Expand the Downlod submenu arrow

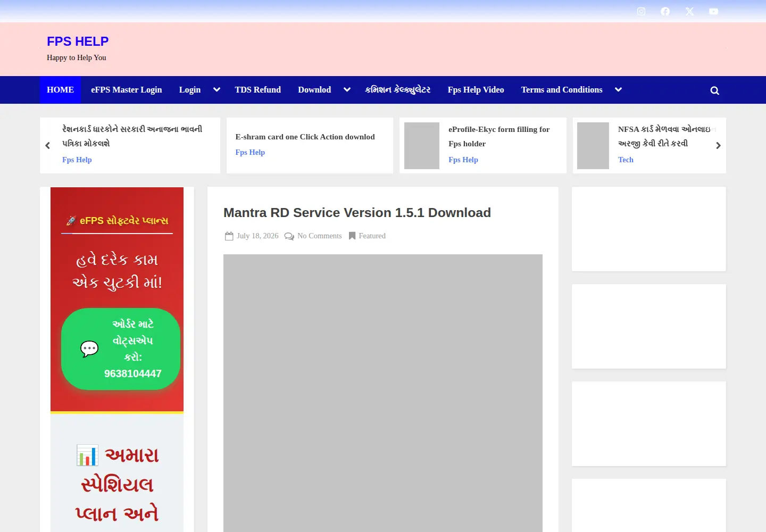tap(347, 90)
